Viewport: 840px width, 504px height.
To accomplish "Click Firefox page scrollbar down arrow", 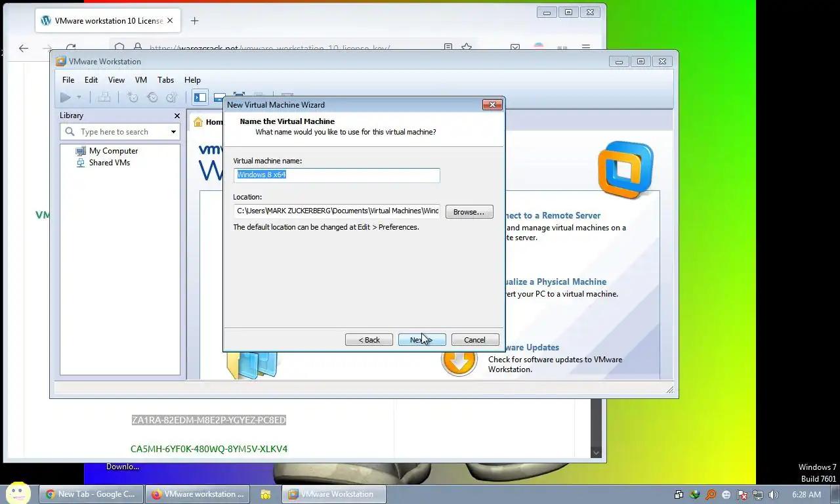I will 596,452.
